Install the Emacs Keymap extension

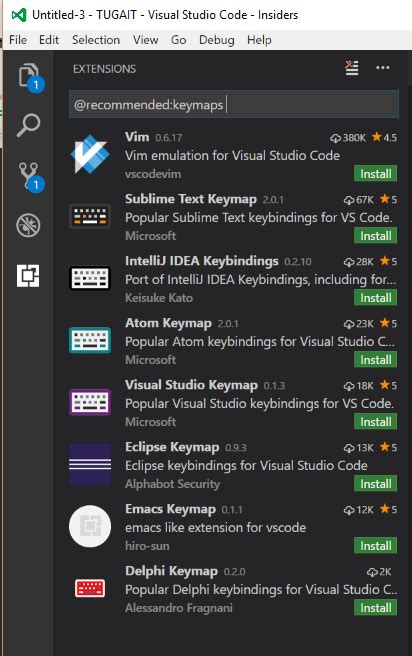pyautogui.click(x=376, y=546)
